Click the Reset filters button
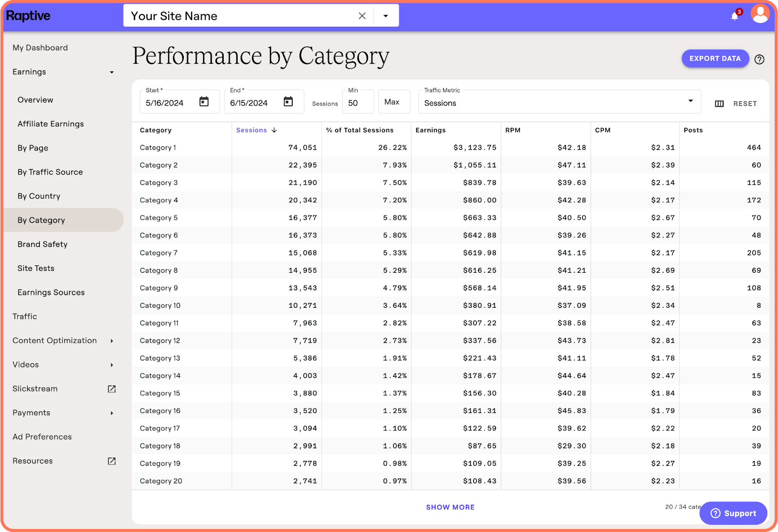Screen dimensions: 778x532 (x=745, y=104)
